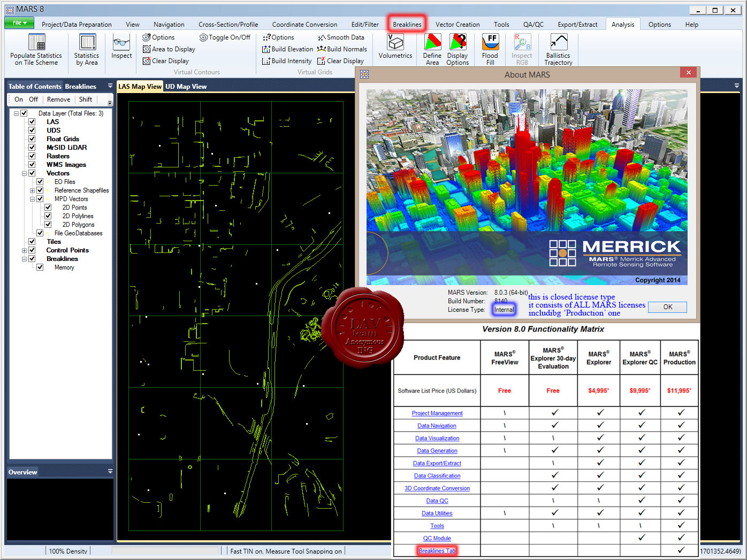Toggle the Rasters layer checkbox
Screen dimensions: 747x560
[x=32, y=156]
